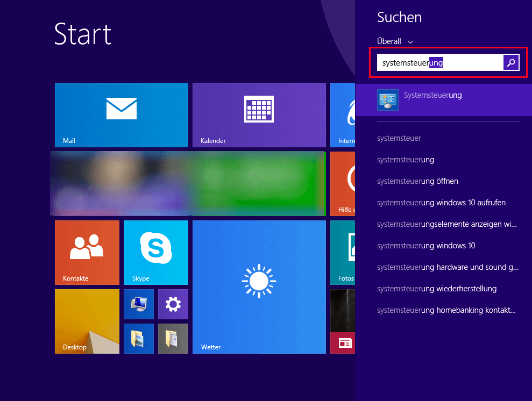Open the Kalender tile
This screenshot has width=532, height=401.
coord(259,115)
